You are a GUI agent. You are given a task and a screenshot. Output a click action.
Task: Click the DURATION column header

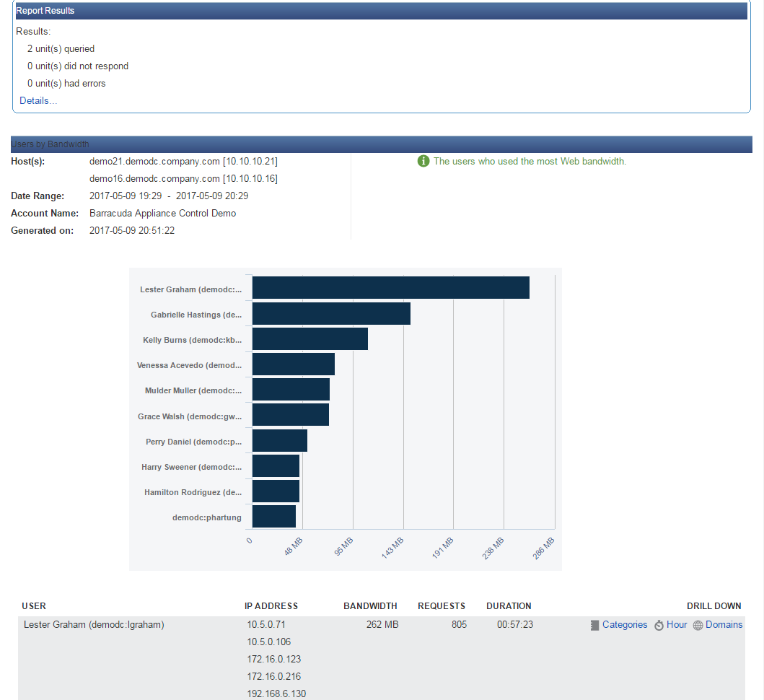(509, 606)
